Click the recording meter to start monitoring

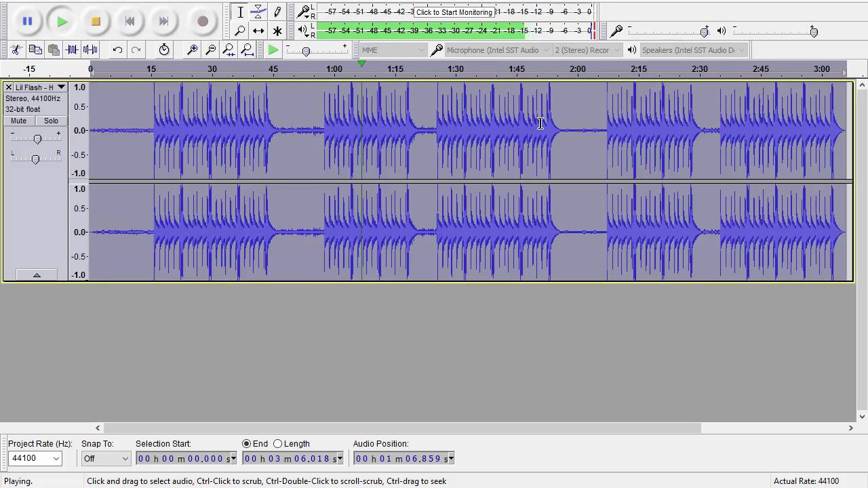pos(454,12)
